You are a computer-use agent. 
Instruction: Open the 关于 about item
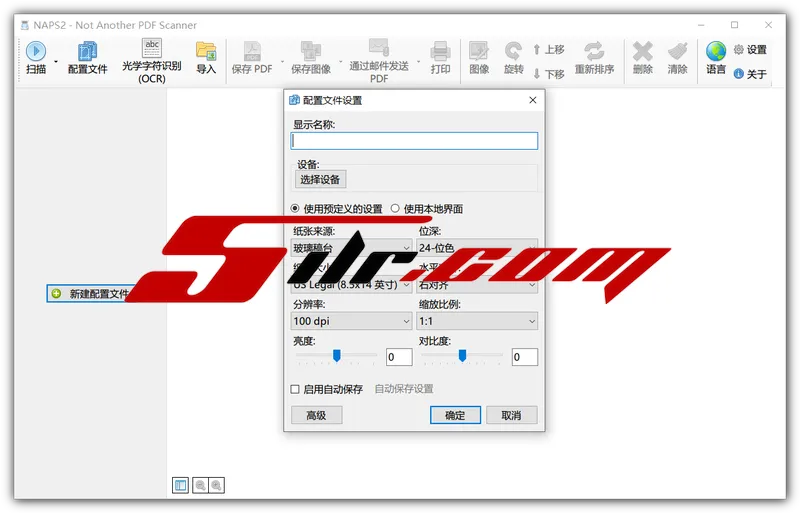750,74
